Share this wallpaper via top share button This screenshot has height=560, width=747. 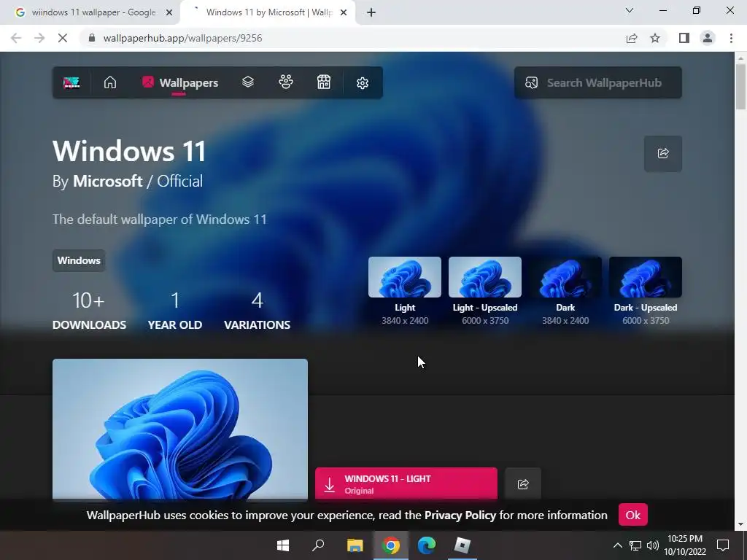click(663, 153)
